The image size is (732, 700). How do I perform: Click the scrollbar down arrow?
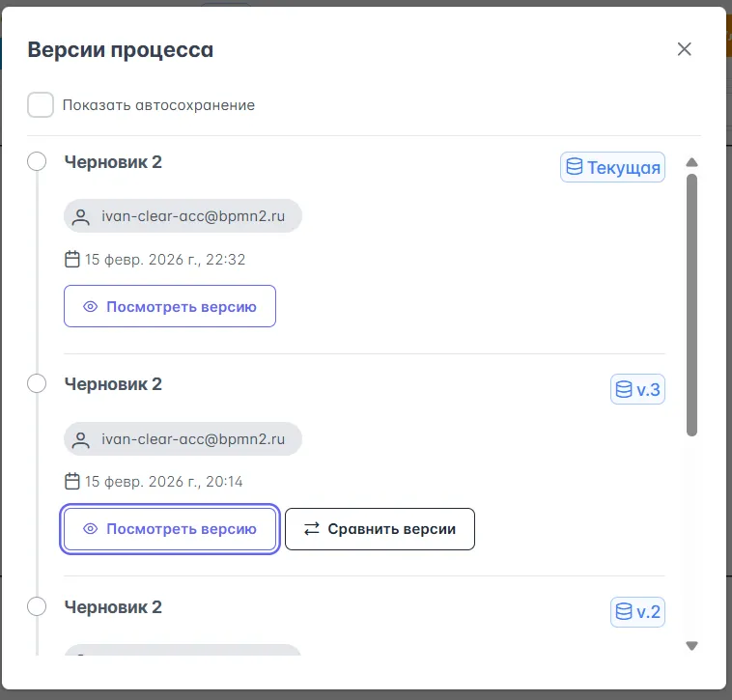click(691, 645)
